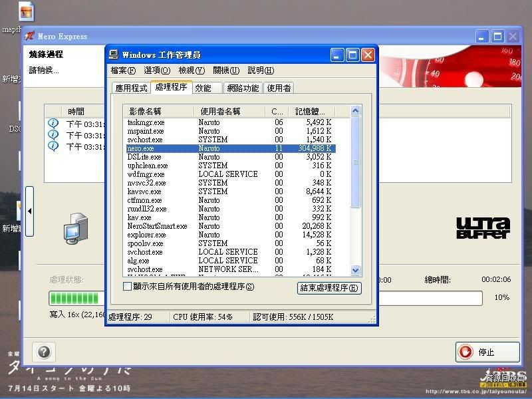Screen dimensions: 532x399
Task: Close the Windows Task Manager window
Action: [368, 55]
